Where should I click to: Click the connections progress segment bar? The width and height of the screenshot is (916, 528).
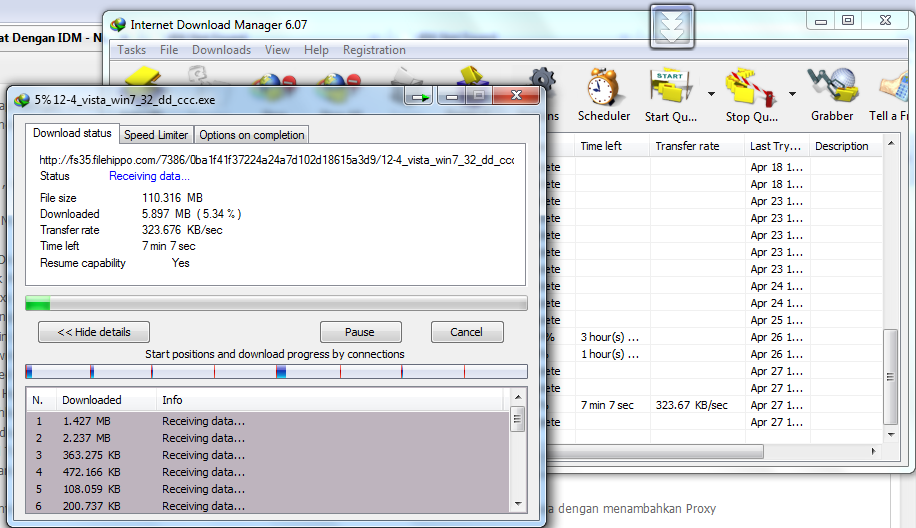[x=276, y=371]
